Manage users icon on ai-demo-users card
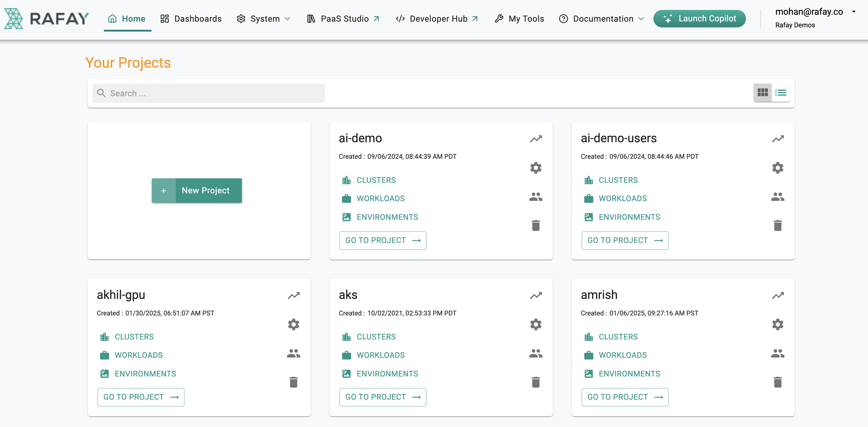Screen dimensions: 868x427 coord(778,196)
